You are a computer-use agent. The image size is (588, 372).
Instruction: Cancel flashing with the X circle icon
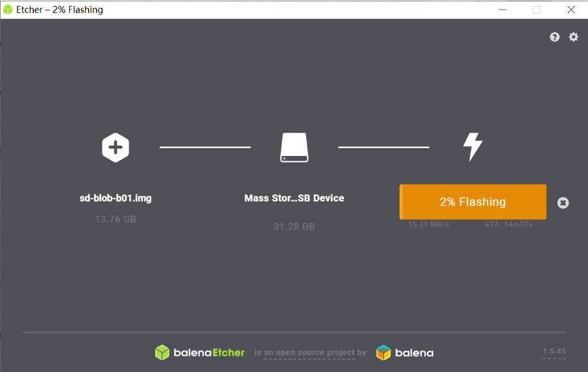click(x=563, y=203)
